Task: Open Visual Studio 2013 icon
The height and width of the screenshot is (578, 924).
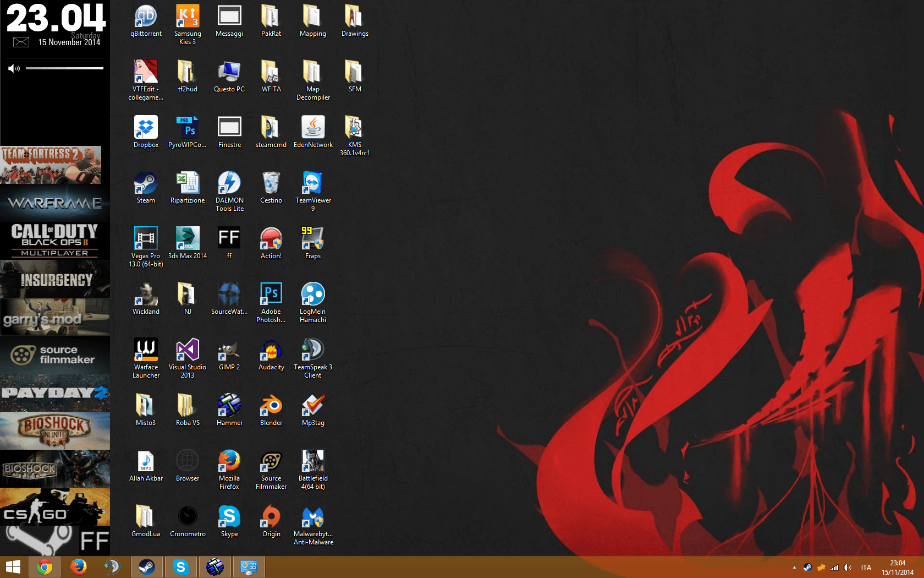Action: [188, 351]
